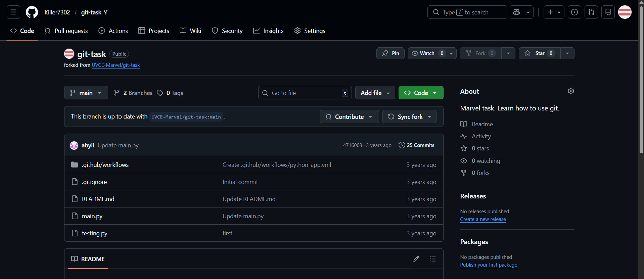The image size is (644, 279).
Task: Open notifications inbox icon
Action: (x=608, y=12)
